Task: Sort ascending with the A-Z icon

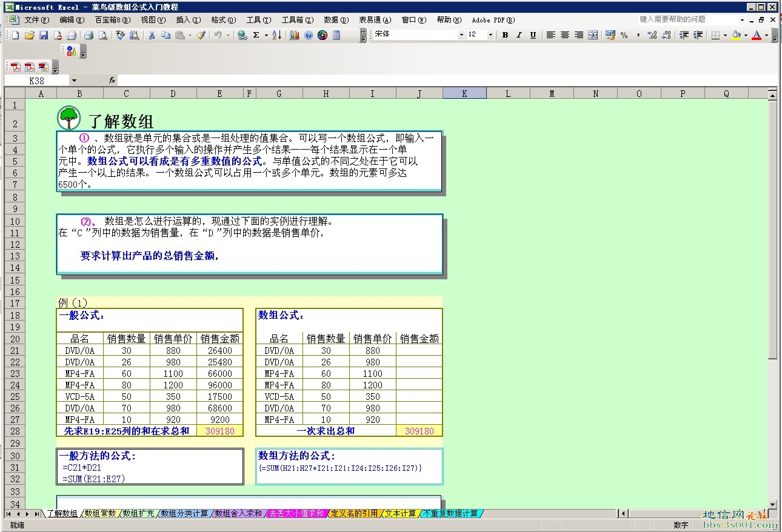Action: [276, 35]
